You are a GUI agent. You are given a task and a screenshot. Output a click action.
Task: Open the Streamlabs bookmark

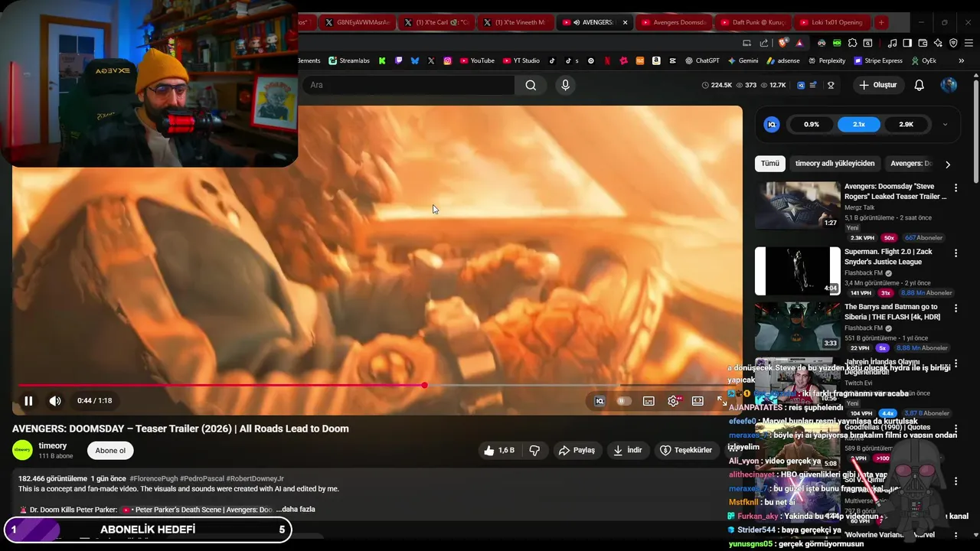point(349,60)
